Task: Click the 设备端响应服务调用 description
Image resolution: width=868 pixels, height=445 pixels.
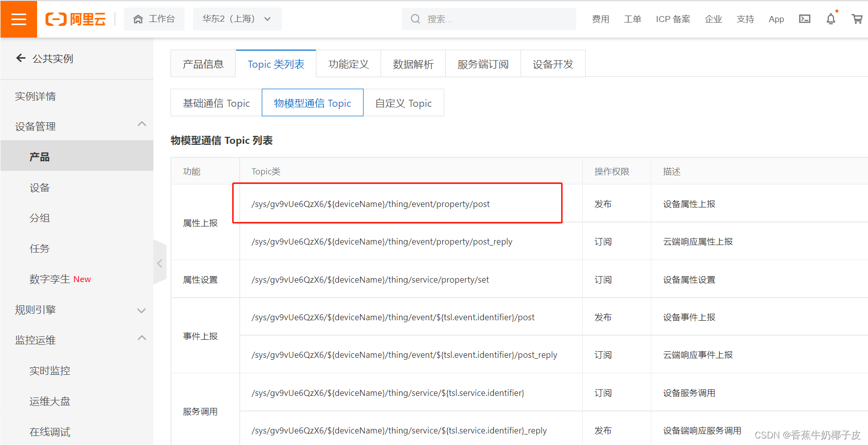Action: pos(702,430)
